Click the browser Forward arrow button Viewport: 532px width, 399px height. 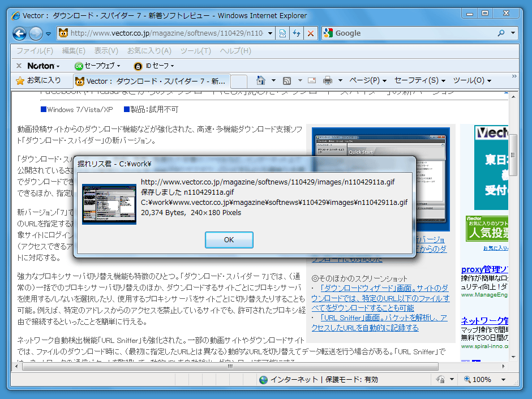[36, 33]
